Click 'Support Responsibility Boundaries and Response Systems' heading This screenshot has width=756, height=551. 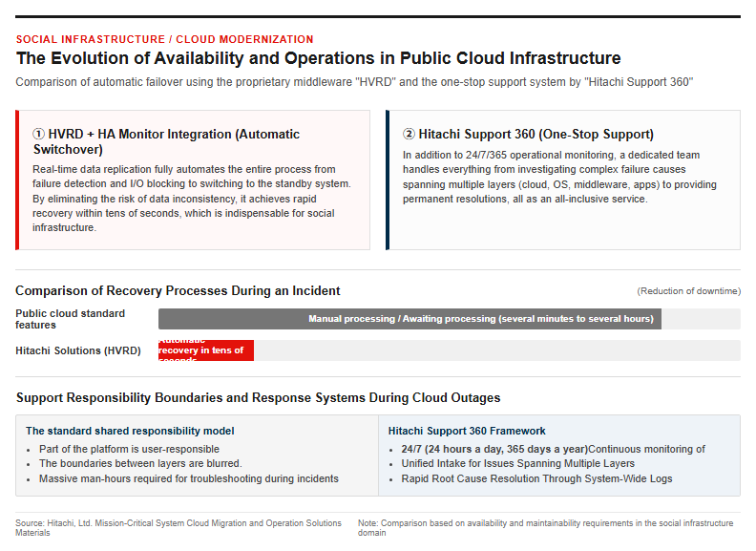[258, 397]
